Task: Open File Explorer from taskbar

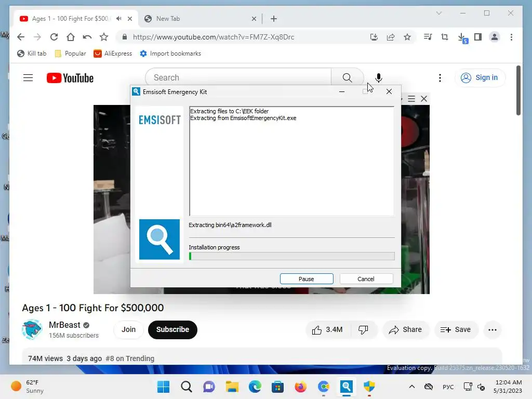Action: [x=232, y=387]
